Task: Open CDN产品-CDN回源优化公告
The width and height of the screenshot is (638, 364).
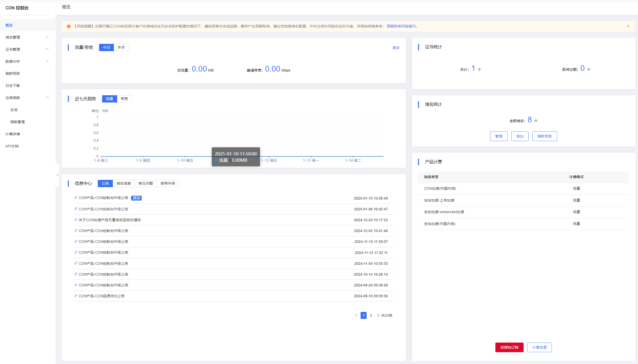Action: pyautogui.click(x=102, y=296)
